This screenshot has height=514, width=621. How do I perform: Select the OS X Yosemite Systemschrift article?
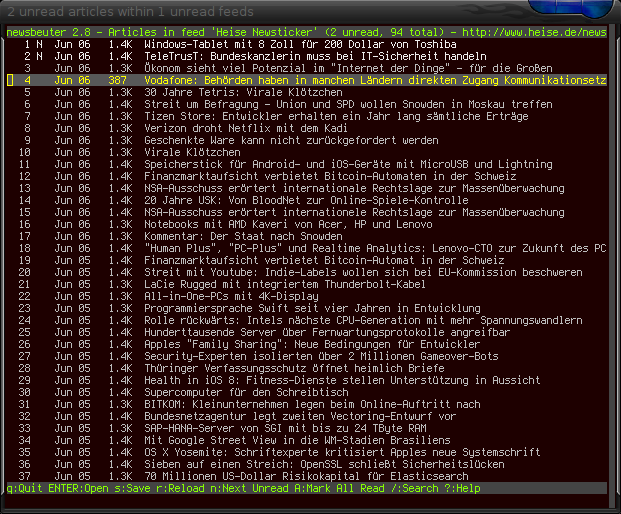point(307,452)
